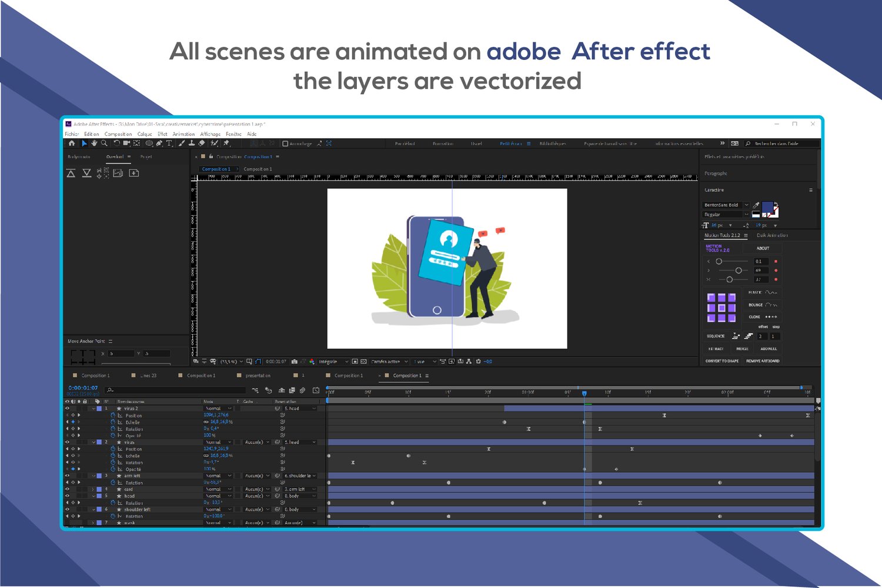
Task: Open the parent dropdown of the card layer
Action: [x=300, y=489]
